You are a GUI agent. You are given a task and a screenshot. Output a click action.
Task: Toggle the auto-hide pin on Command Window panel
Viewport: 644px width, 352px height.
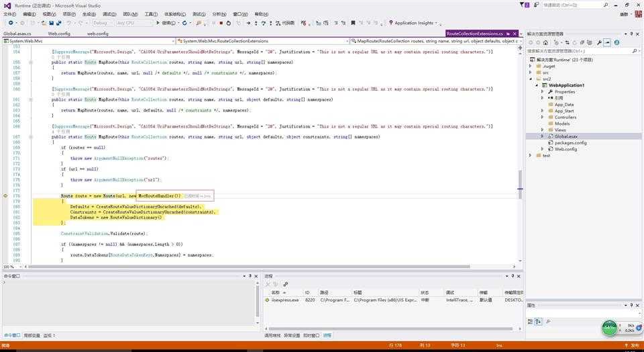[250, 276]
